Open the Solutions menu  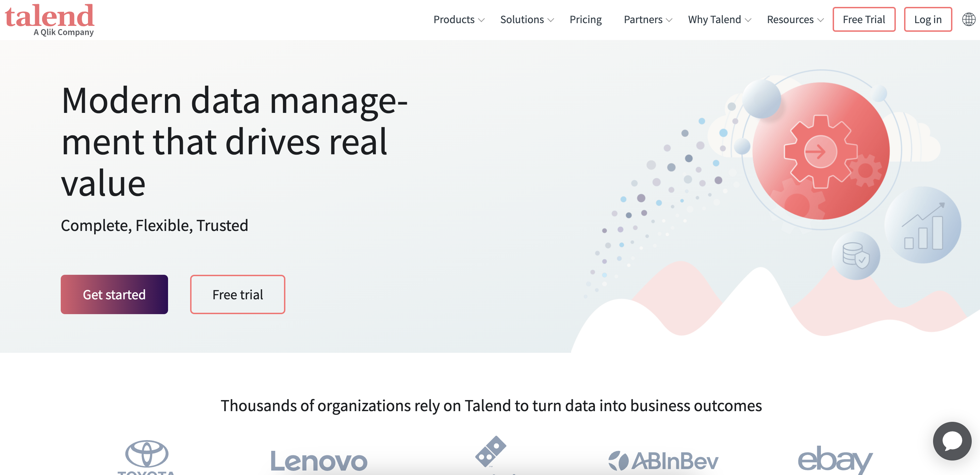tap(522, 19)
